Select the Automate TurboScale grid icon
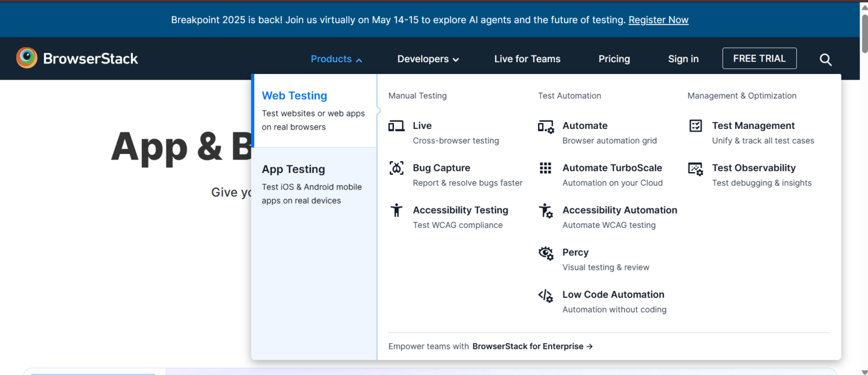The height and width of the screenshot is (375, 868). [x=545, y=168]
